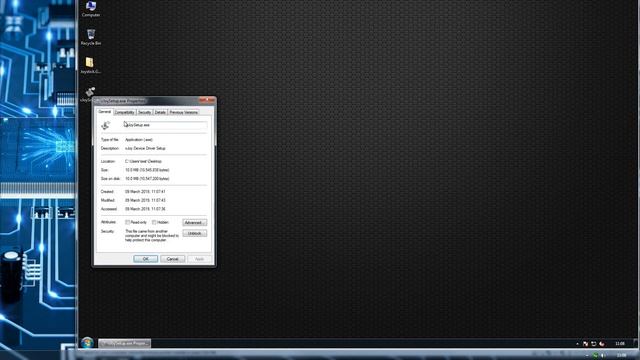Screen dimensions: 640x360
Task: Click the Cancel button
Action: 172,259
